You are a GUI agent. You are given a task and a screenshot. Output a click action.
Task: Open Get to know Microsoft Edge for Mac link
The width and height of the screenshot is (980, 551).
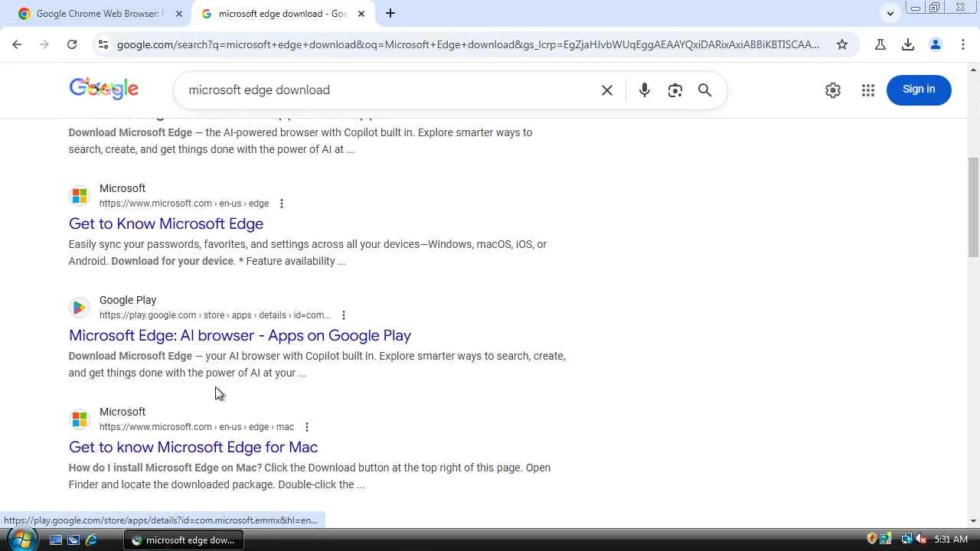[x=193, y=447]
